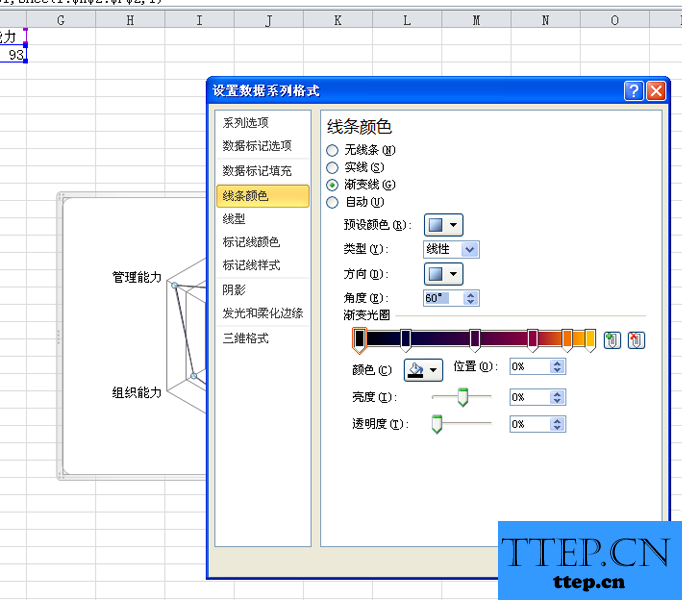The image size is (682, 600).
Task: Open the 类型 type combo box
Action: pos(451,249)
